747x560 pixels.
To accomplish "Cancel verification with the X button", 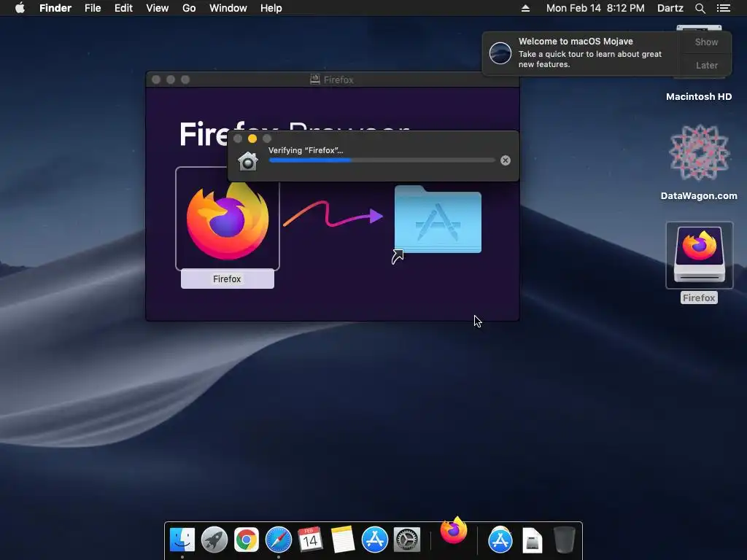I will (x=506, y=160).
